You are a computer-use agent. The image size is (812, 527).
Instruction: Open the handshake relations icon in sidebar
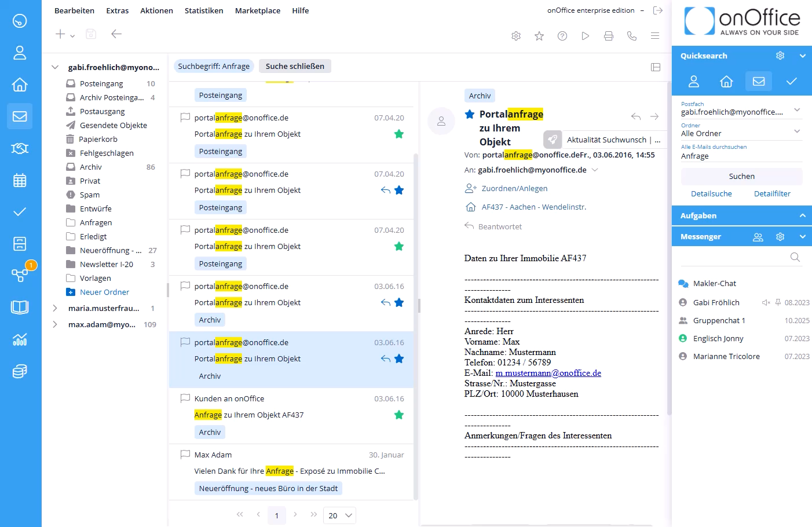click(x=20, y=148)
